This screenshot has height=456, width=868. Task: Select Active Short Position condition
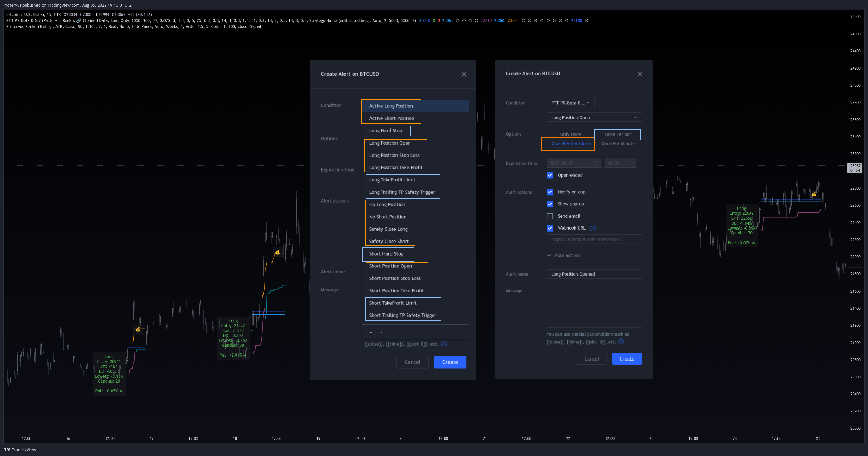[415, 118]
